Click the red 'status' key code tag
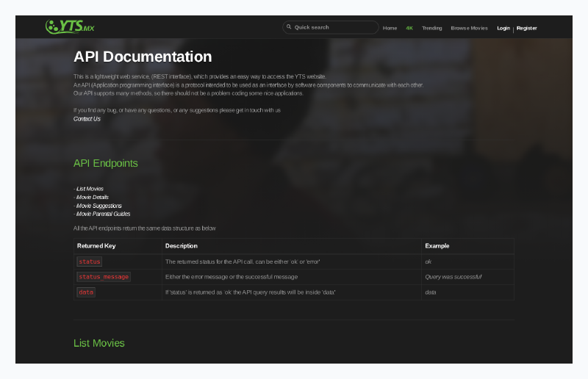 [89, 261]
